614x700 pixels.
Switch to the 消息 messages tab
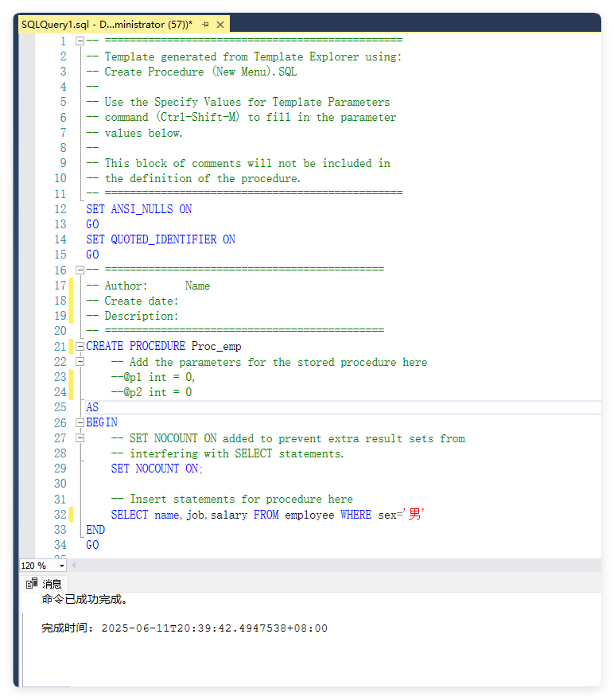click(x=45, y=584)
